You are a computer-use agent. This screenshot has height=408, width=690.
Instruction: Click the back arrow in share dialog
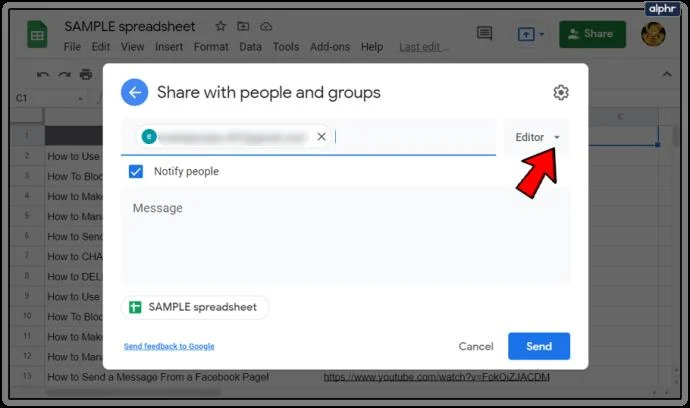(x=135, y=92)
